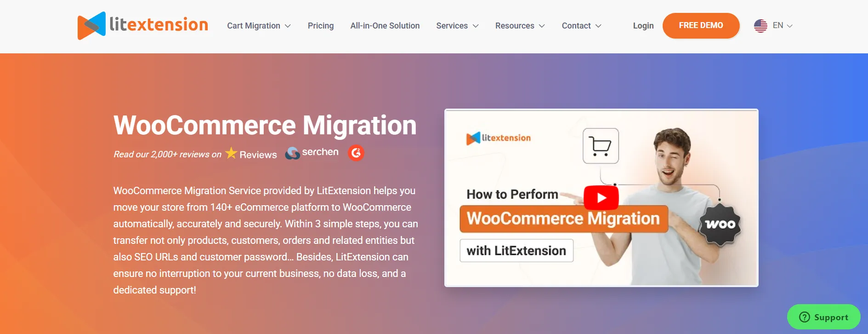
Task: Click the US flag language icon
Action: coord(760,26)
